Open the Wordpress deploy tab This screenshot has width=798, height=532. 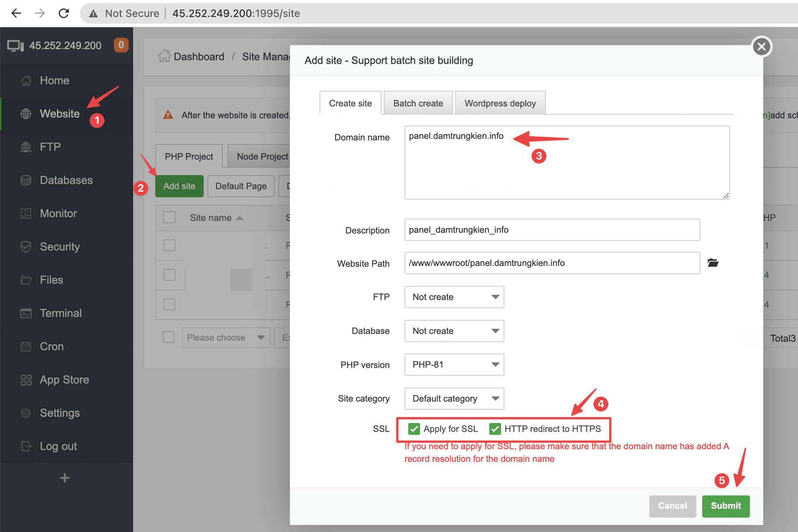click(x=500, y=103)
